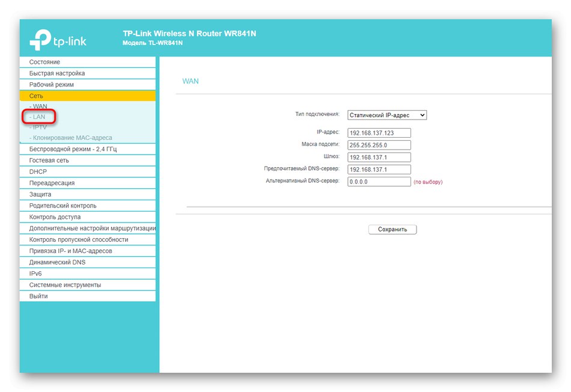
Task: Expand Защита section
Action: point(87,194)
